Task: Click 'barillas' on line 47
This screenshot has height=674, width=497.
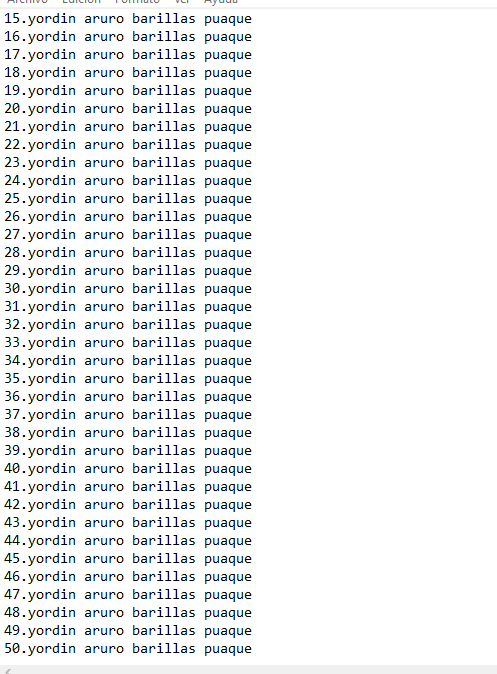Action: click(164, 594)
